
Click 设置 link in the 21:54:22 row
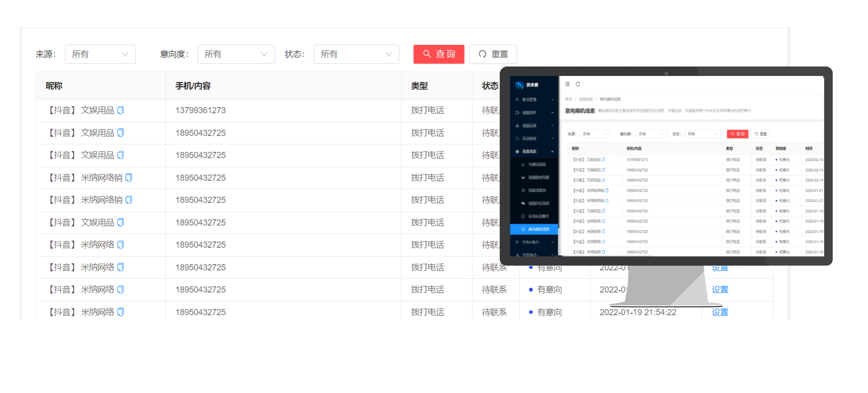pos(720,312)
